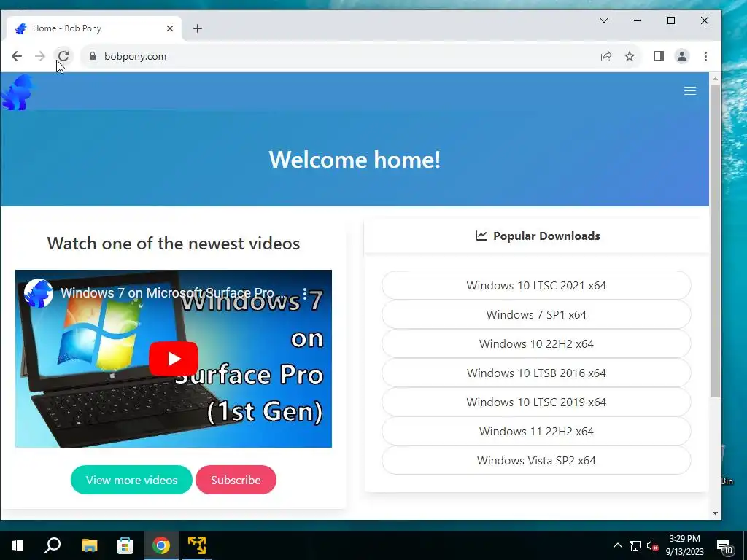View site info via the padlock icon

tap(93, 56)
